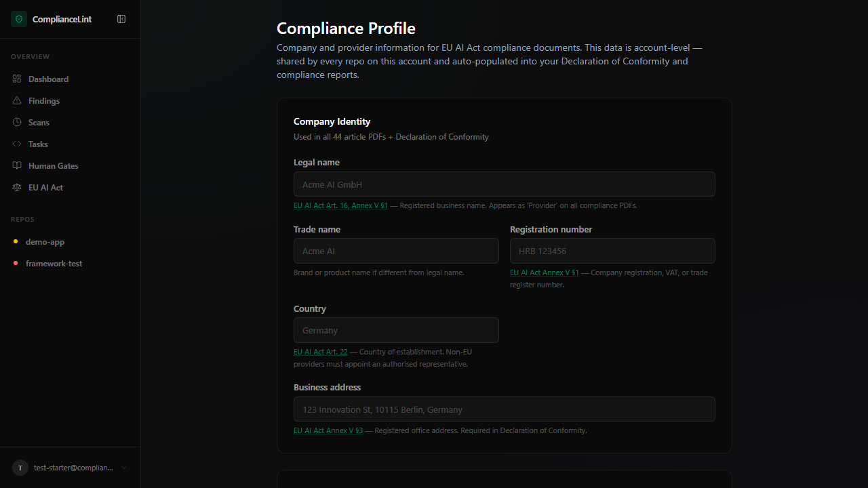
Task: Click the Scans clock icon
Action: 17,123
